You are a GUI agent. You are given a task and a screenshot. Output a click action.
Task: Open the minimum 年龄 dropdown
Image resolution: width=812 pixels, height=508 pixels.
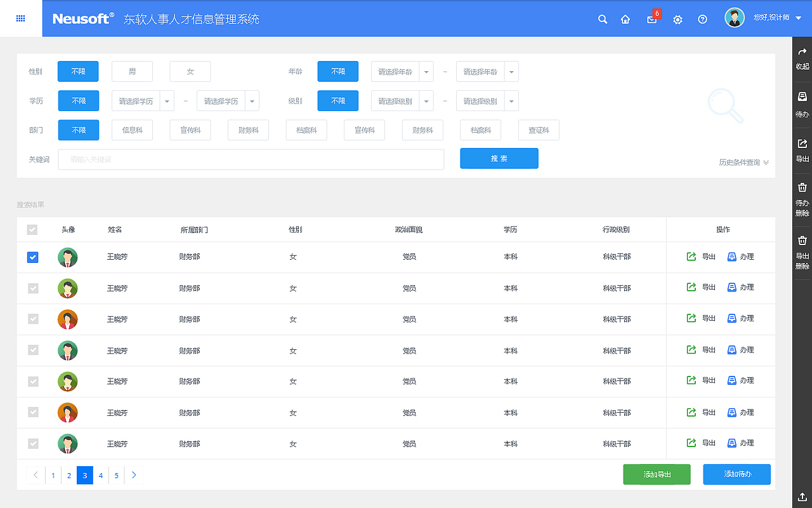402,72
